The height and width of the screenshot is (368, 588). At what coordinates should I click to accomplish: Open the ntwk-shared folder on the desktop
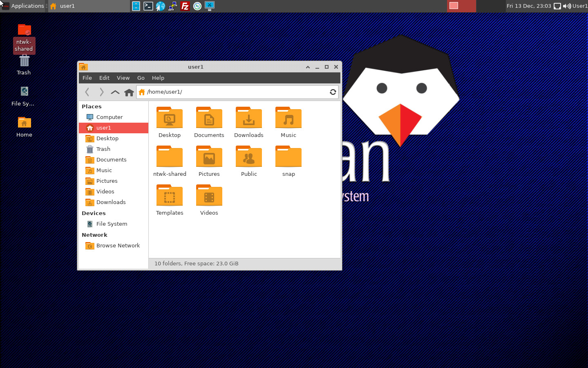click(24, 29)
